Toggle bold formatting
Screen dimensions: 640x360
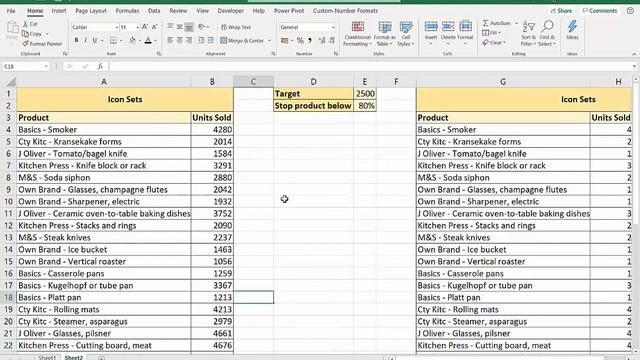(76, 40)
